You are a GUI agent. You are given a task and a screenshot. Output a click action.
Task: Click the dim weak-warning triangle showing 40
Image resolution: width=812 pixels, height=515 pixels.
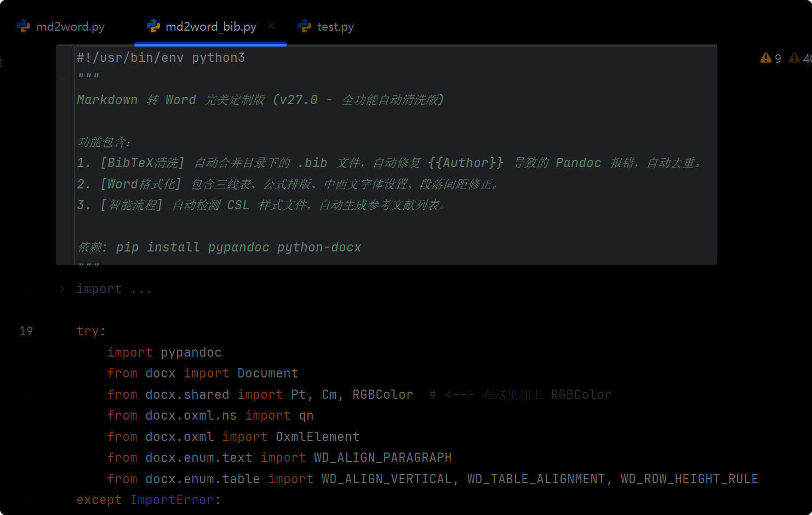point(794,58)
